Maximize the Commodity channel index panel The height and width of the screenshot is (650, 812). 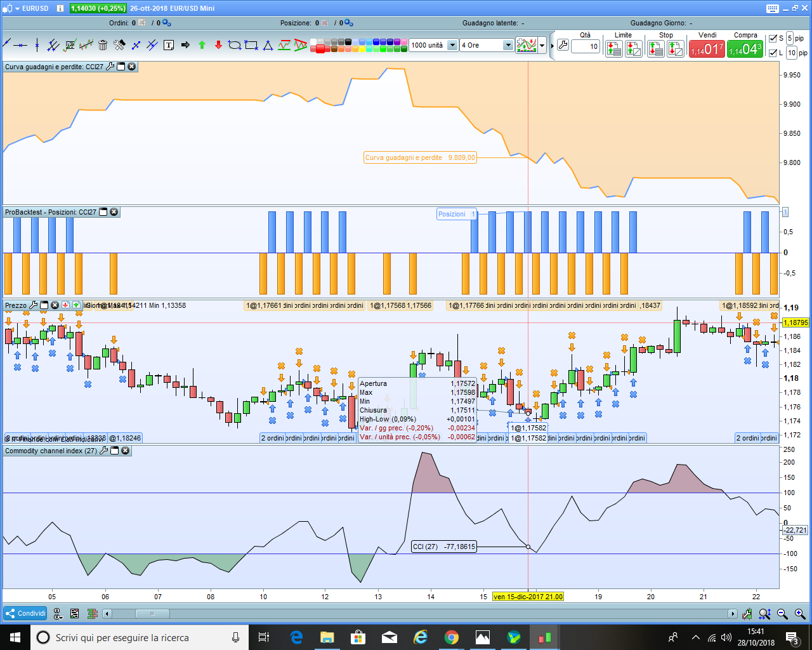coord(115,451)
